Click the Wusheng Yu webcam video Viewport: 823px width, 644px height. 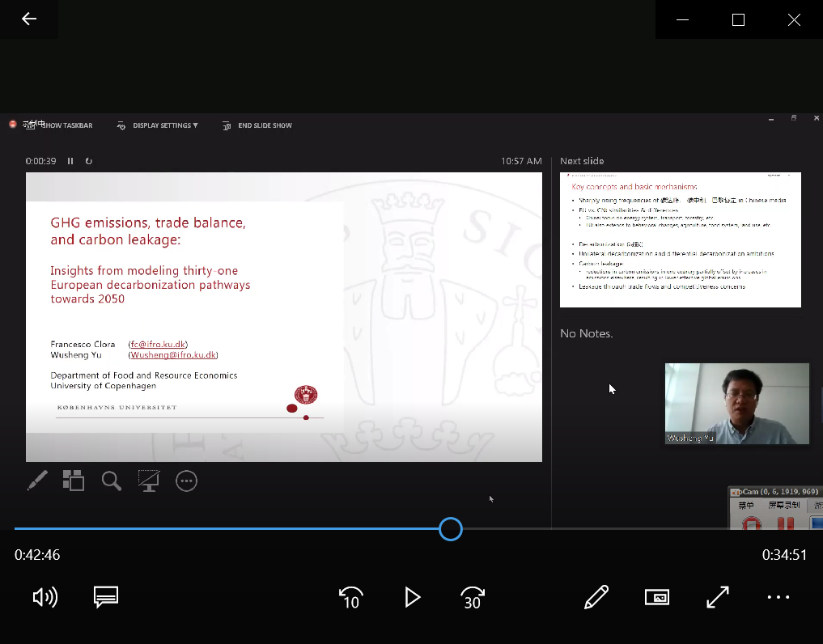[737, 404]
